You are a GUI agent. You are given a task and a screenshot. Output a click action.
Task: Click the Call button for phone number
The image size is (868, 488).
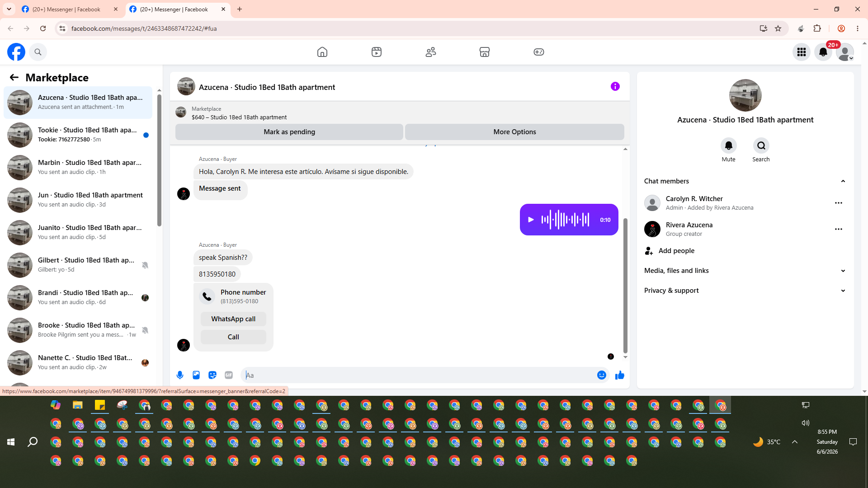tap(233, 337)
